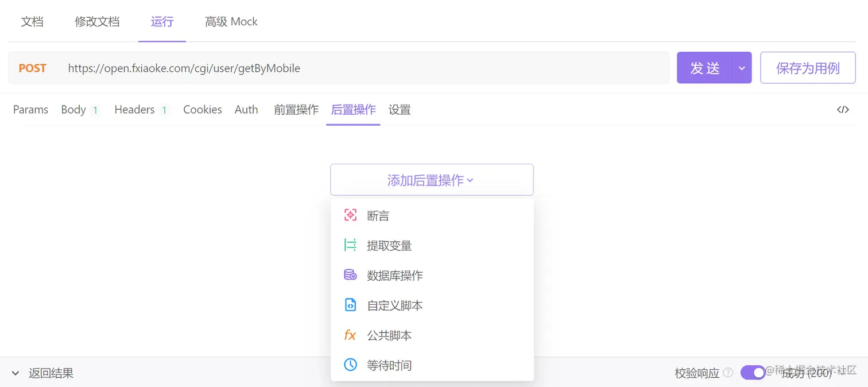Switch to the 高级 Mock tab
868x387 pixels.
tap(231, 21)
